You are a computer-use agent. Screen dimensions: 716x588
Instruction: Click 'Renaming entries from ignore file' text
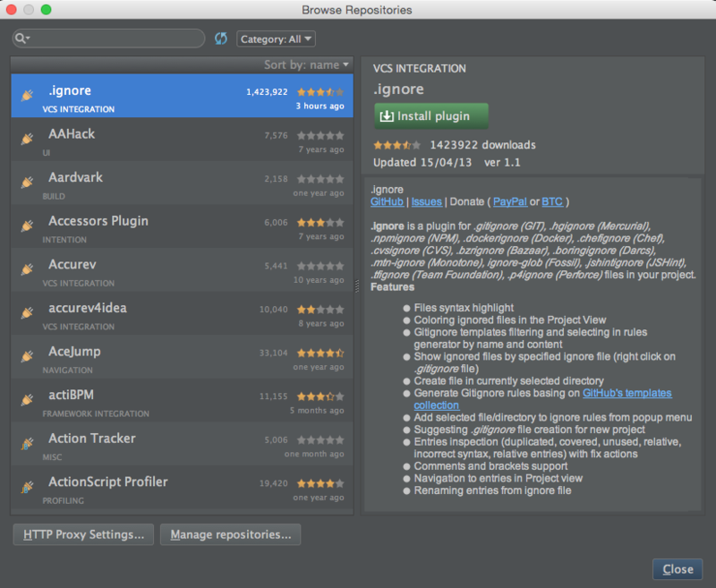(x=492, y=490)
